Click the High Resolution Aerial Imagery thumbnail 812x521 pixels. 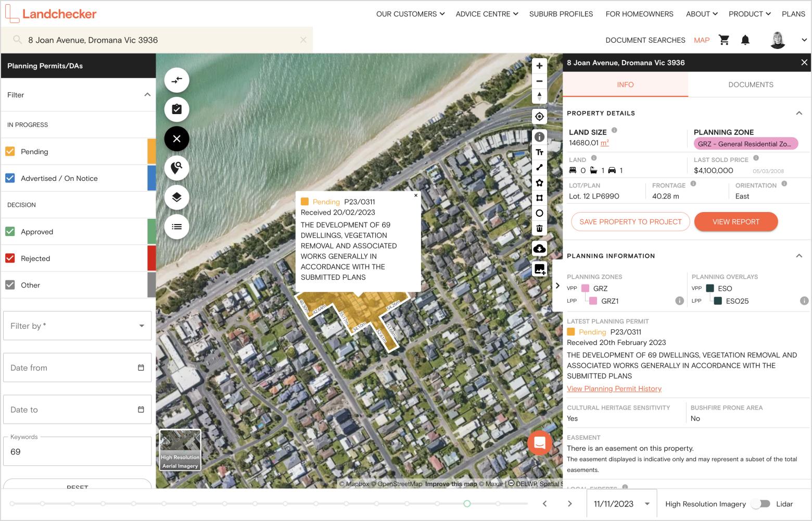(x=180, y=450)
